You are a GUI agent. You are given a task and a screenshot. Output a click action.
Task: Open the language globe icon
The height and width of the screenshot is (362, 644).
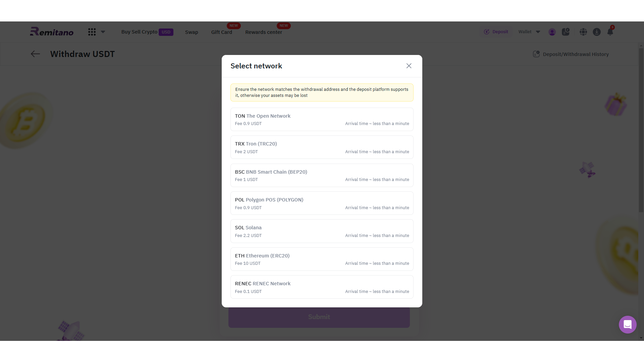coord(583,32)
